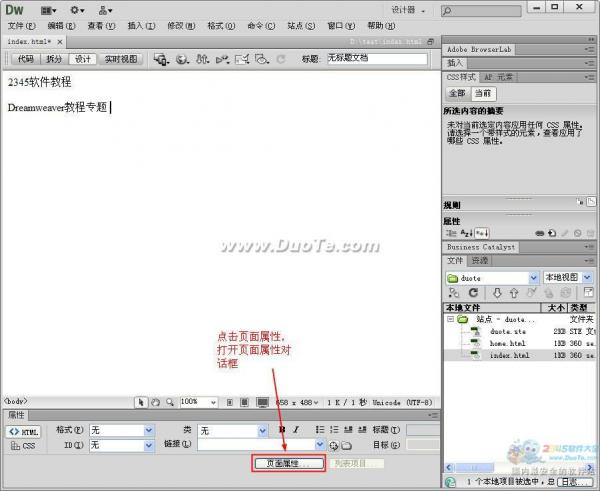Switch properties to CSS mode

[23, 446]
